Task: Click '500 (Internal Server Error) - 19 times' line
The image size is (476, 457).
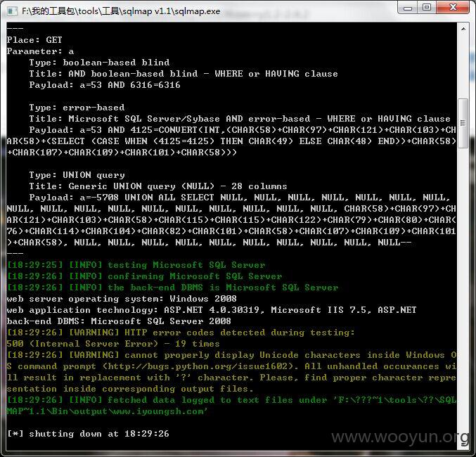Action: point(113,343)
